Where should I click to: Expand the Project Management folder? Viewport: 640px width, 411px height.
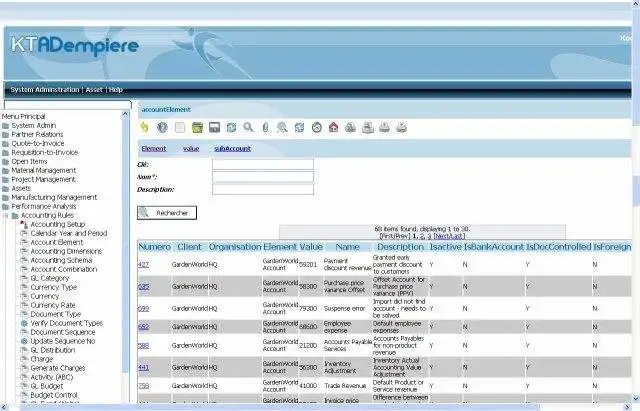[5, 180]
